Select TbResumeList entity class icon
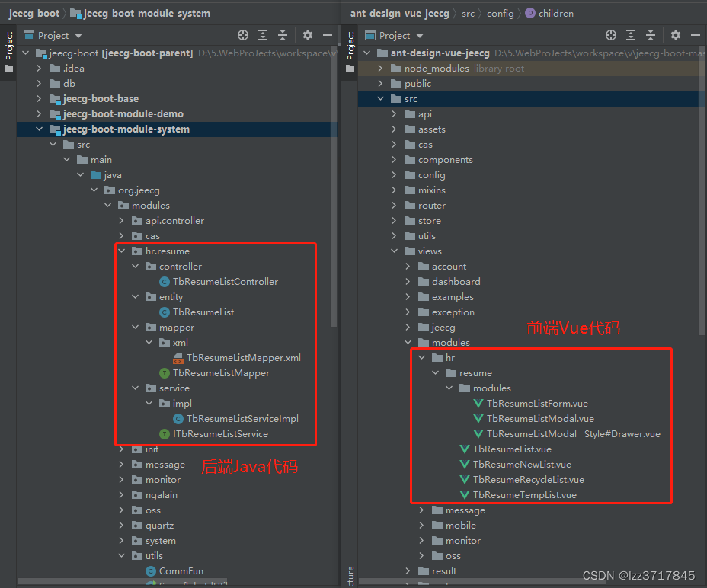 pos(165,312)
